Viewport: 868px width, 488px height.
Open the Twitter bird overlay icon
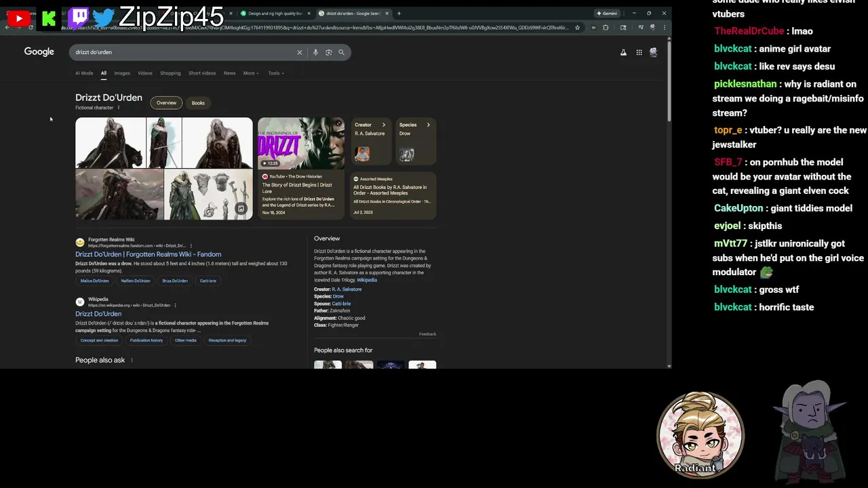pyautogui.click(x=103, y=18)
